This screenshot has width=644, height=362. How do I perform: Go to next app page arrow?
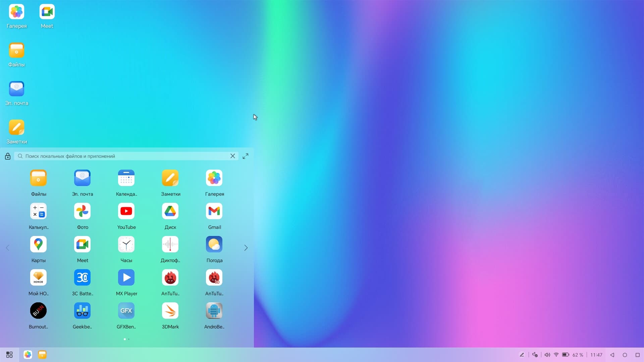pos(246,248)
